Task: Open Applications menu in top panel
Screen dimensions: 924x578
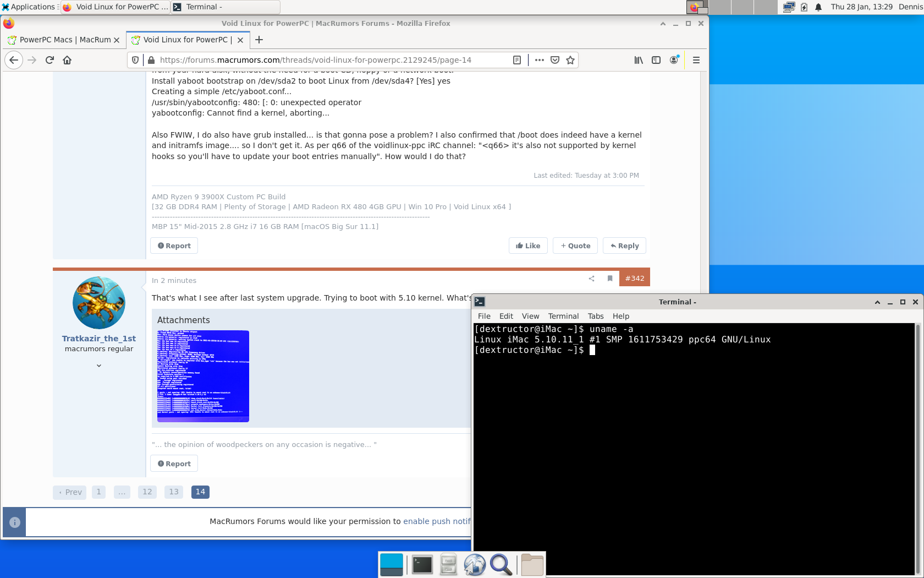Action: click(29, 7)
